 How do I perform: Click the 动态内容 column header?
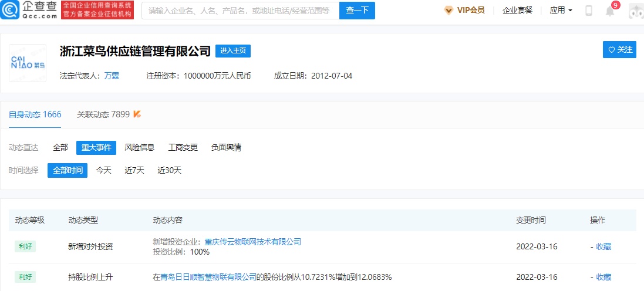(x=167, y=221)
